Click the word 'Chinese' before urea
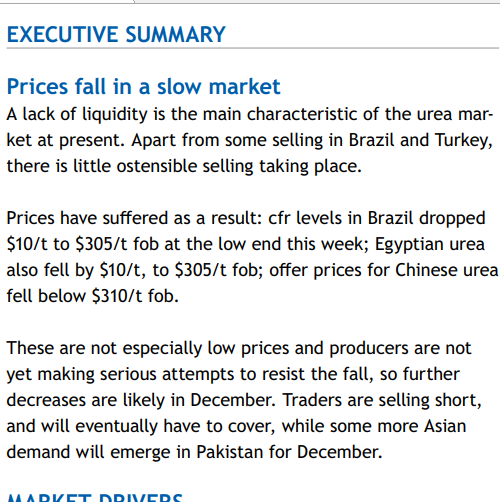The height and width of the screenshot is (502, 500). point(426,270)
